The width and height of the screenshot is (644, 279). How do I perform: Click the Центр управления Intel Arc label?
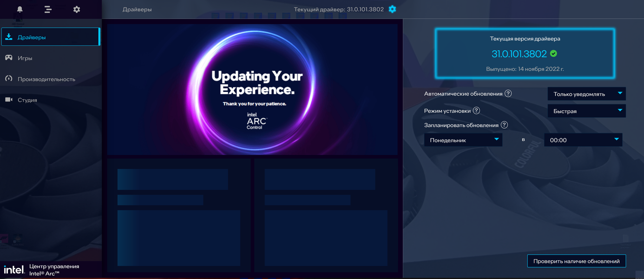point(54,270)
